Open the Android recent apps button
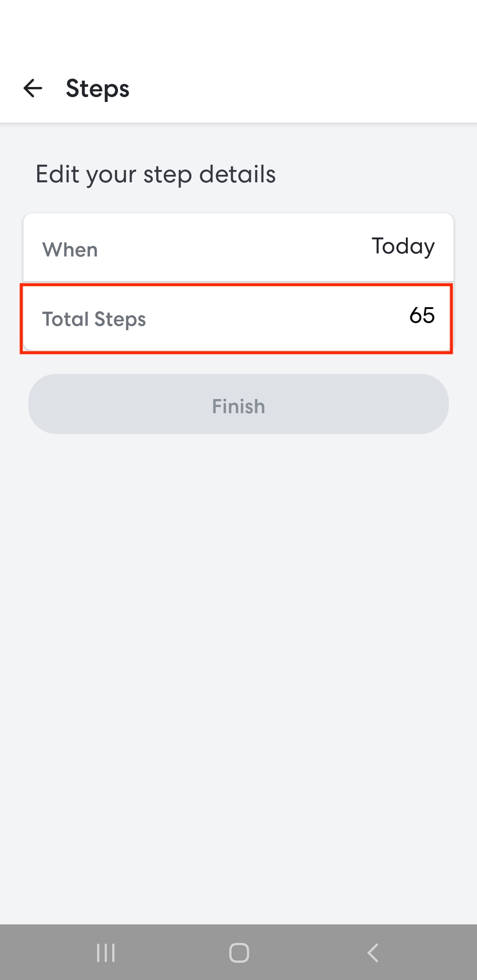Image resolution: width=477 pixels, height=980 pixels. (106, 953)
